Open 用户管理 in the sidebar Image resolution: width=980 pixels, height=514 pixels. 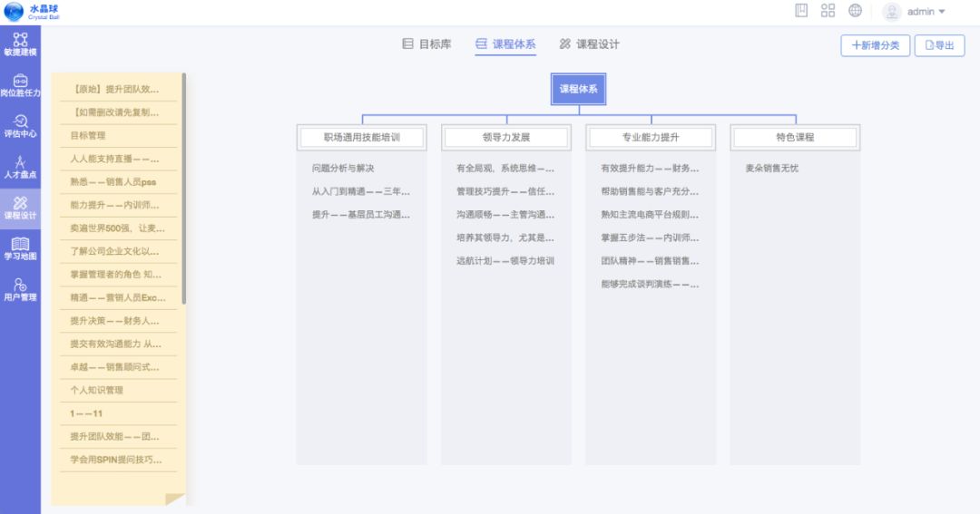pyautogui.click(x=20, y=289)
